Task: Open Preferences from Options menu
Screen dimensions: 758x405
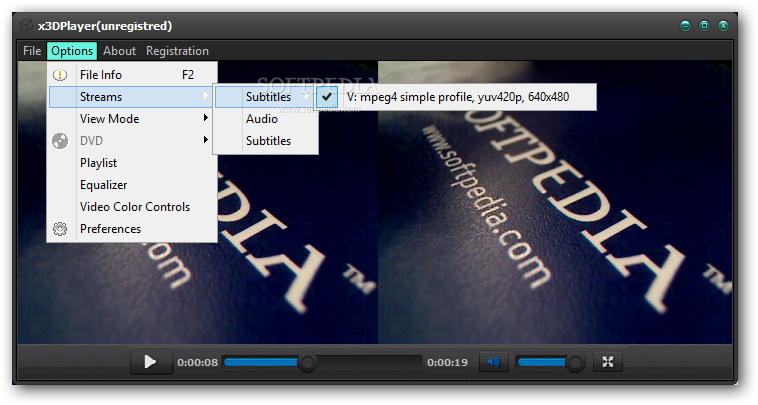Action: pos(132,229)
